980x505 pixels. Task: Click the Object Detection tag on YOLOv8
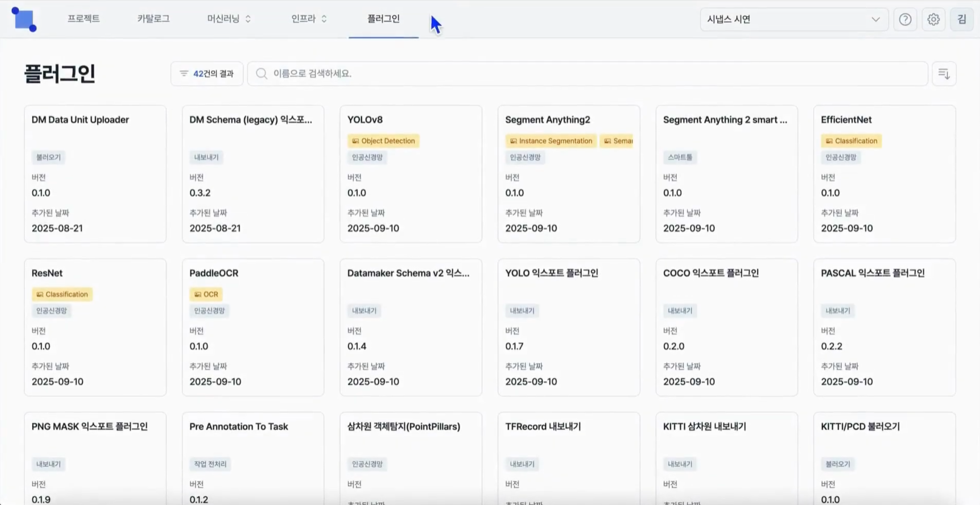click(x=383, y=141)
